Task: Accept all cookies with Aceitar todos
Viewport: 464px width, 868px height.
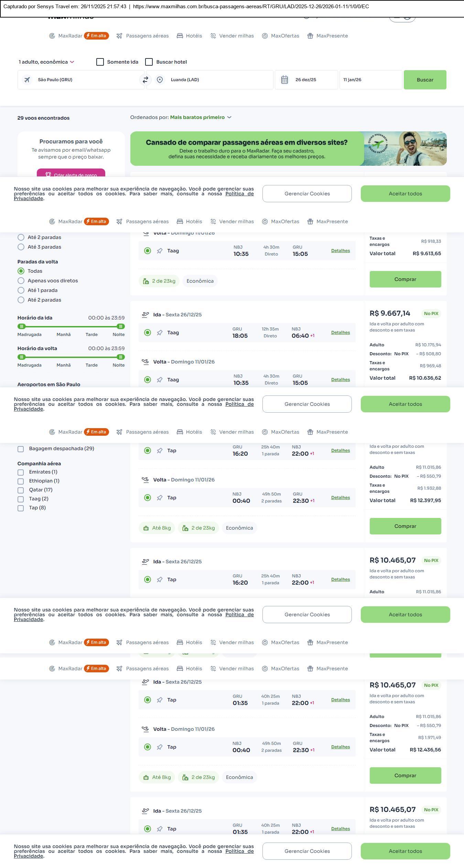Action: point(405,194)
